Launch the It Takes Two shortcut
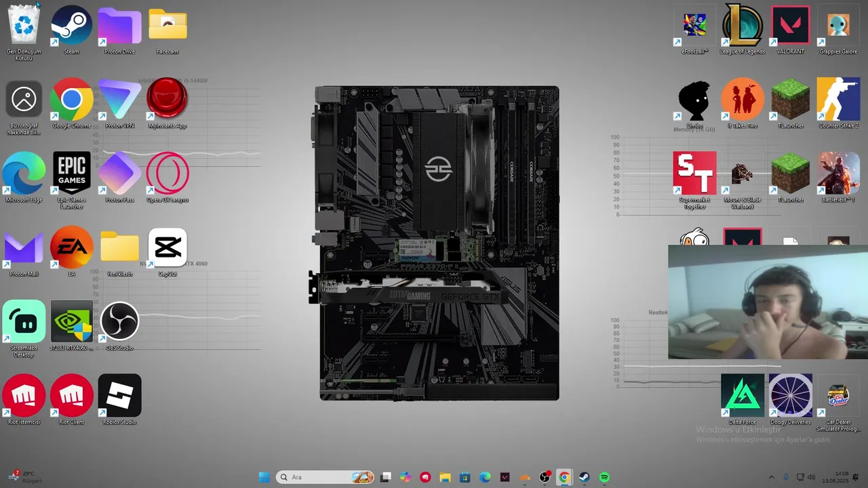Viewport: 868px width, 488px height. tap(743, 104)
